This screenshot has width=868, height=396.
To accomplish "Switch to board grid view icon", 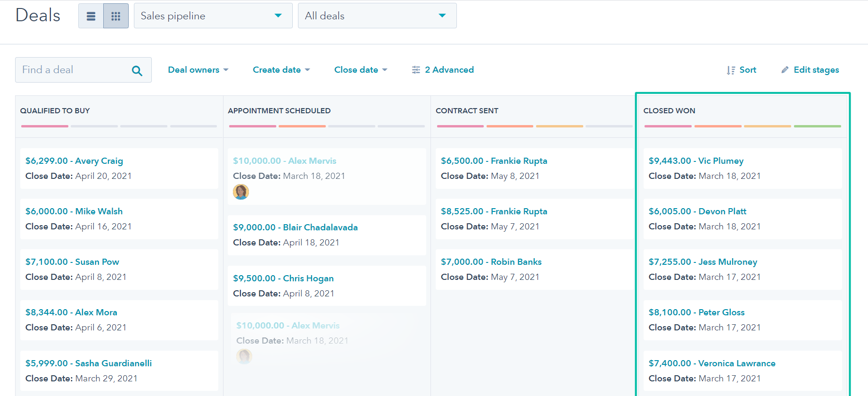I will (x=116, y=16).
